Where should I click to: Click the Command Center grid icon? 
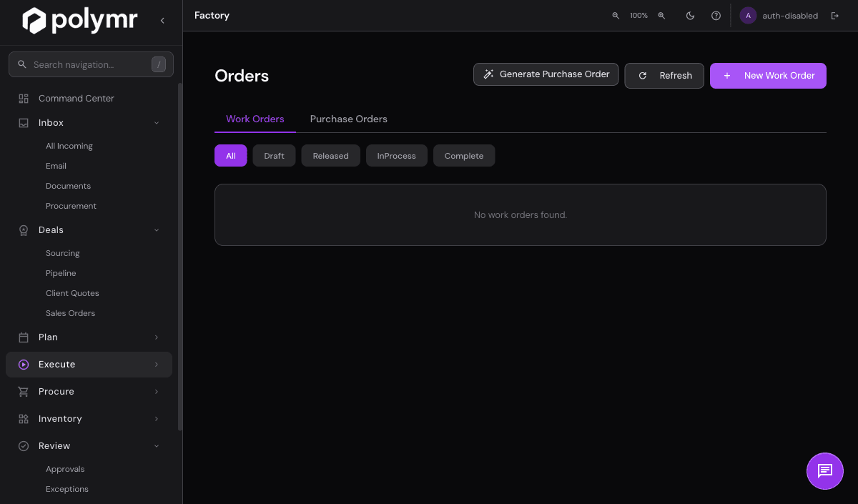(24, 99)
